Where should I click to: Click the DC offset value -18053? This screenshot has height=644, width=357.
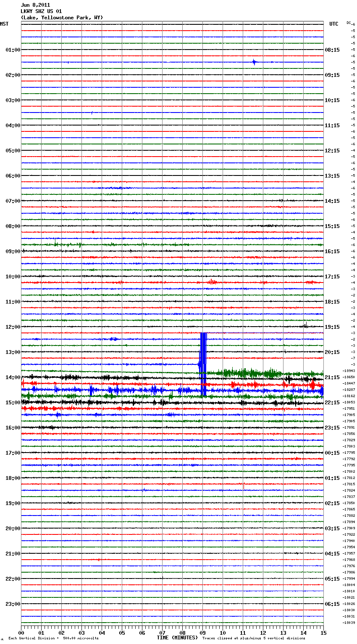pyautogui.click(x=349, y=402)
